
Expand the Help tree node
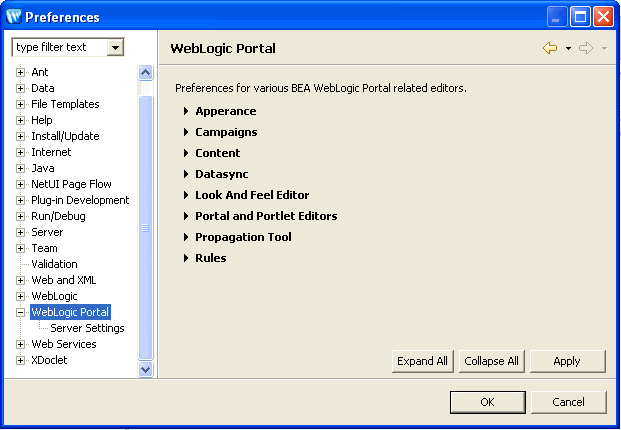pyautogui.click(x=20, y=120)
